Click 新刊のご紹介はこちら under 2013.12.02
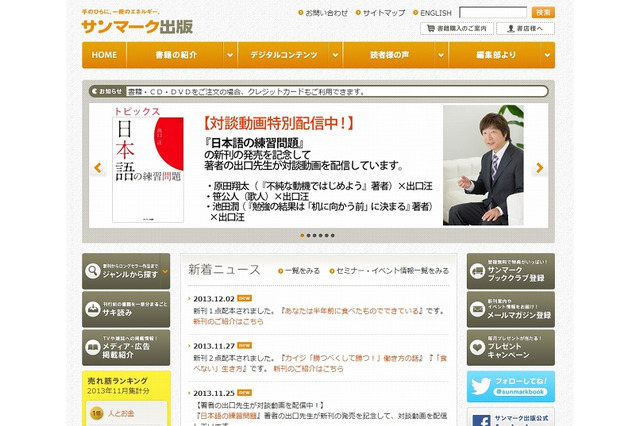The width and height of the screenshot is (640, 426). pos(228,321)
